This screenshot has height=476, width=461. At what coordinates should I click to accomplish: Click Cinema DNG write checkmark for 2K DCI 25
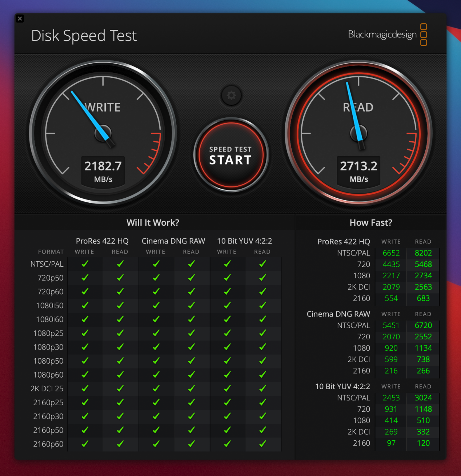click(156, 388)
